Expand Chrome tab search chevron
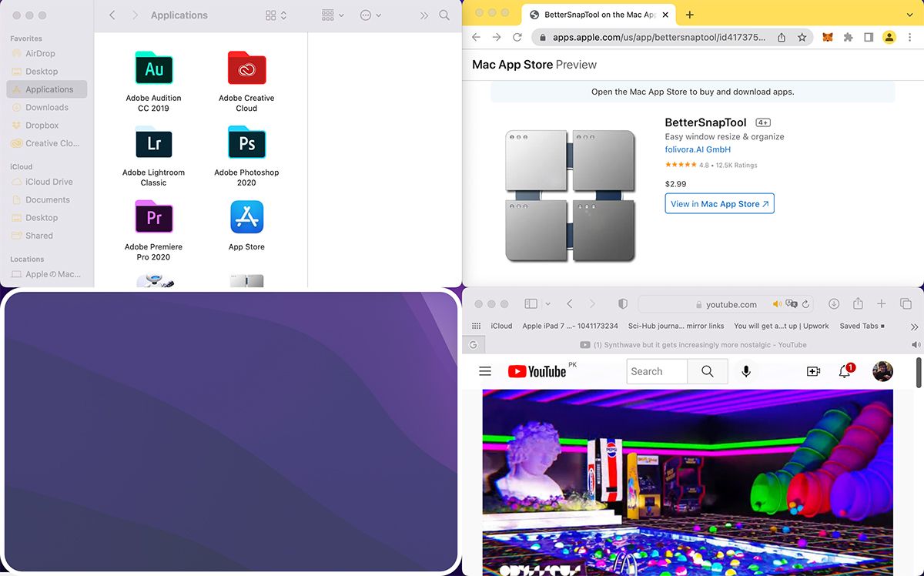This screenshot has width=924, height=576. 909,15
